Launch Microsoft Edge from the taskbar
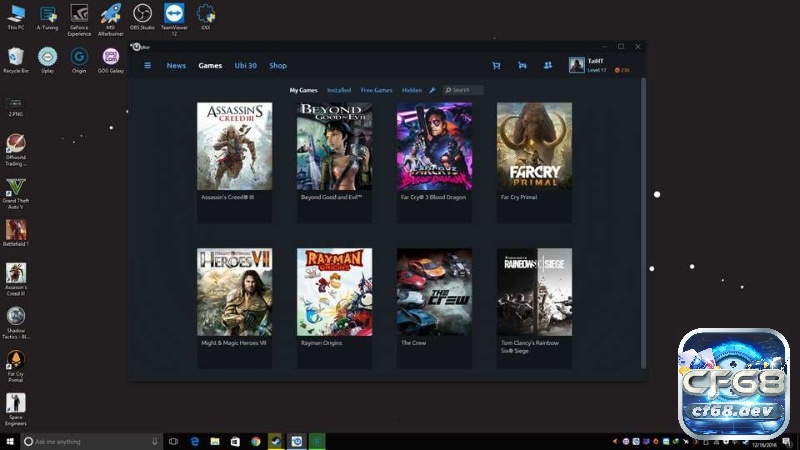 [x=194, y=441]
